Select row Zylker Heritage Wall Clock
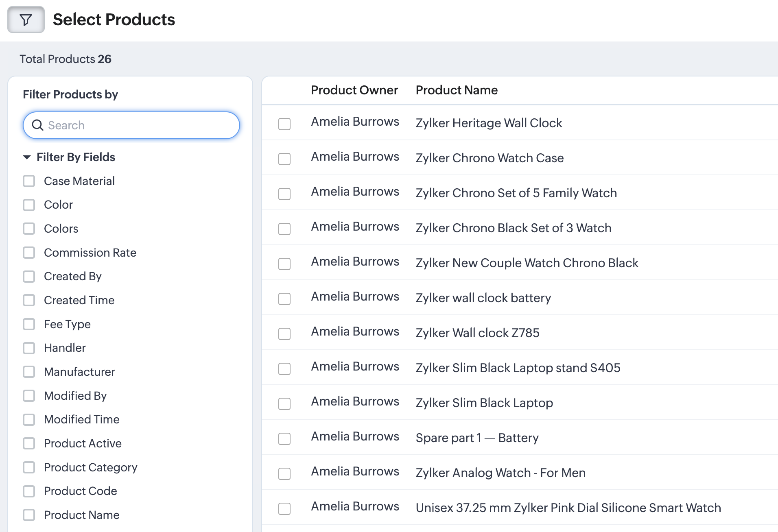Viewport: 778px width, 532px height. (284, 124)
